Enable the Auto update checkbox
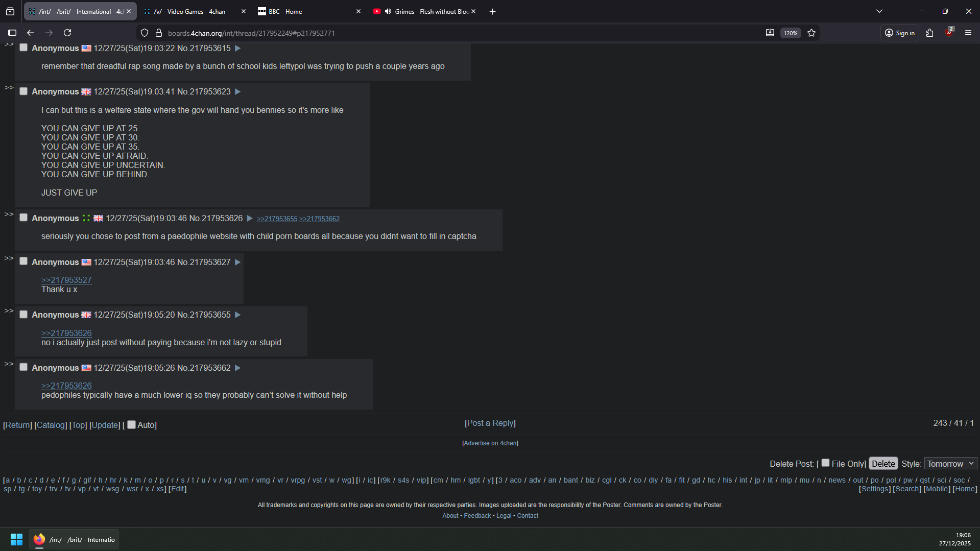 click(x=131, y=424)
